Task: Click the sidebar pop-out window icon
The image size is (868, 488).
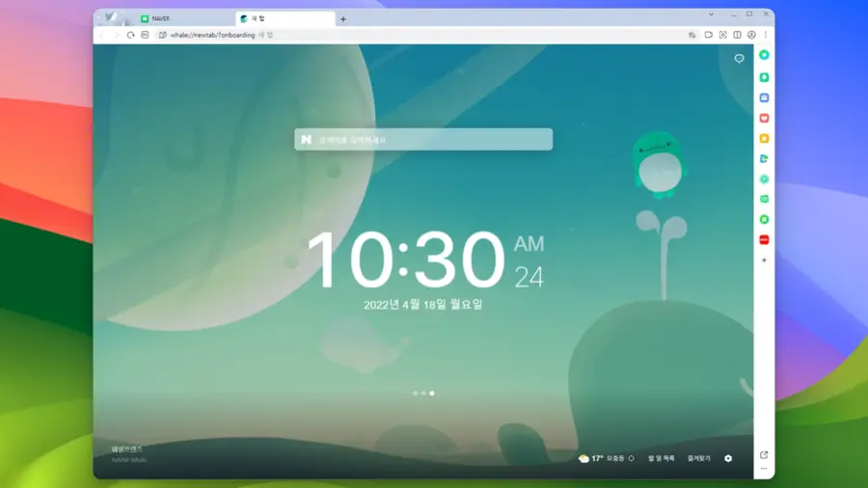Action: coord(764,455)
